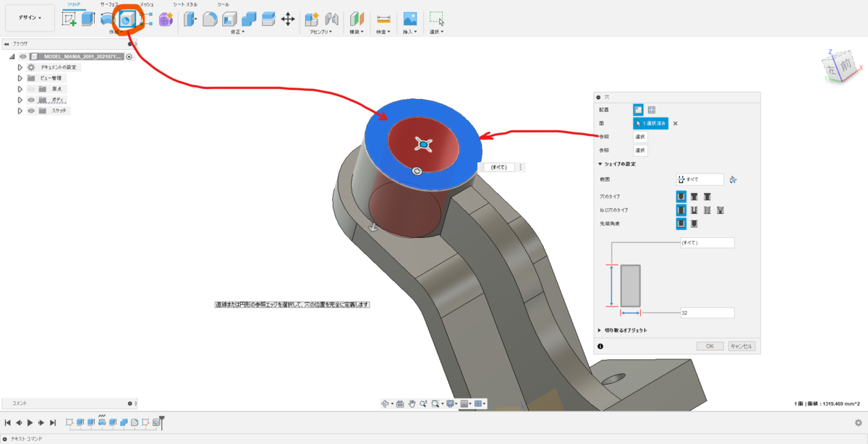
Task: Click Cancel in the Hole dialog
Action: click(741, 346)
